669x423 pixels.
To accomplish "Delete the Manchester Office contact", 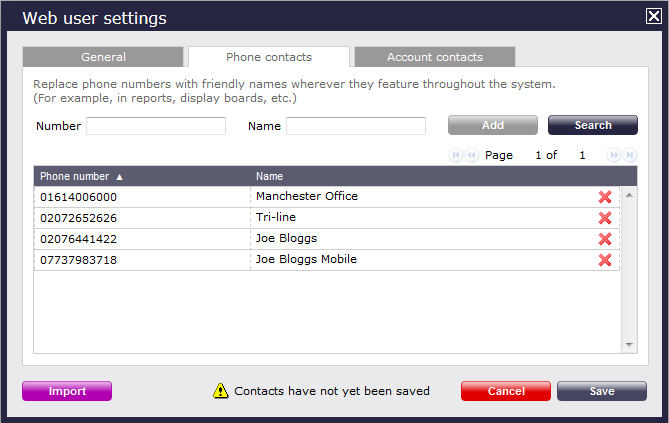I will coord(604,197).
